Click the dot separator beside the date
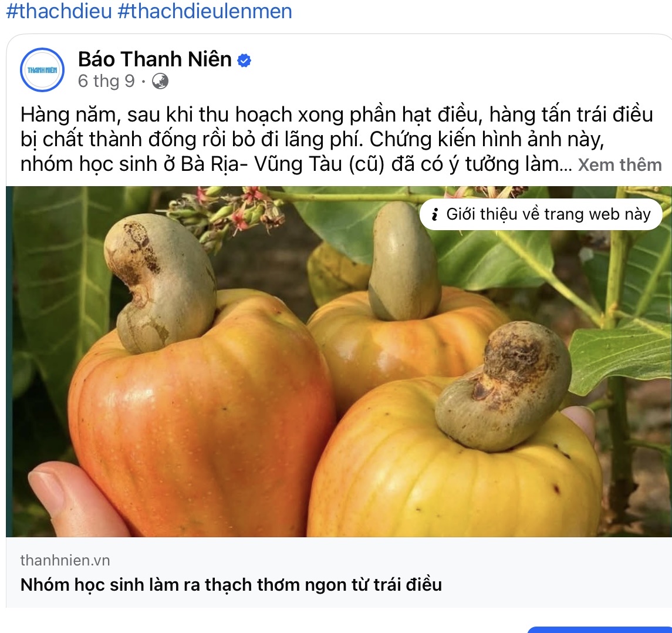The image size is (672, 633). click(x=143, y=81)
